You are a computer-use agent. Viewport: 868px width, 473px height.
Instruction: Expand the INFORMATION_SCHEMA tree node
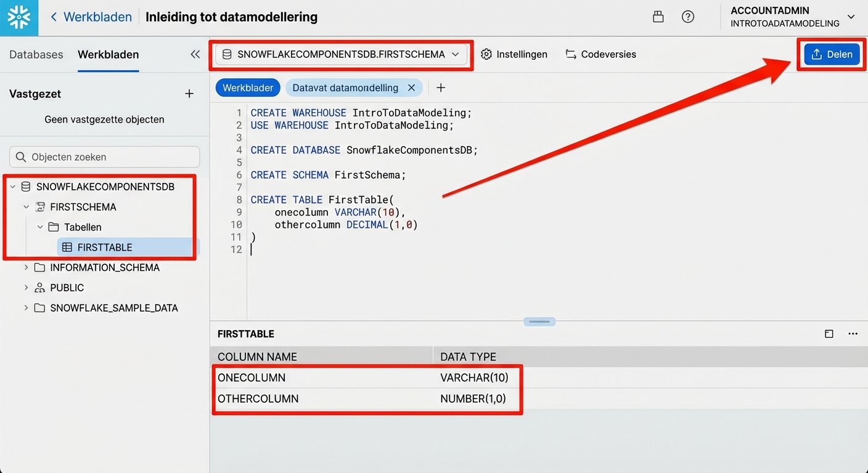[x=26, y=267]
